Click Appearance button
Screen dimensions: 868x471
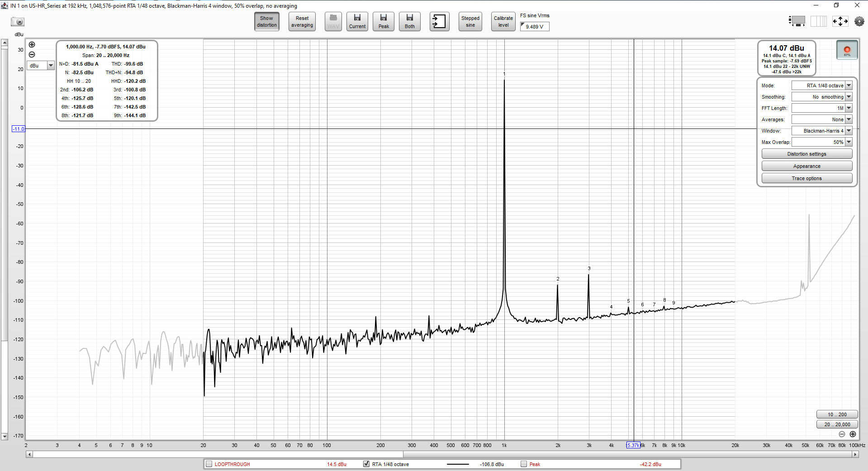[806, 166]
